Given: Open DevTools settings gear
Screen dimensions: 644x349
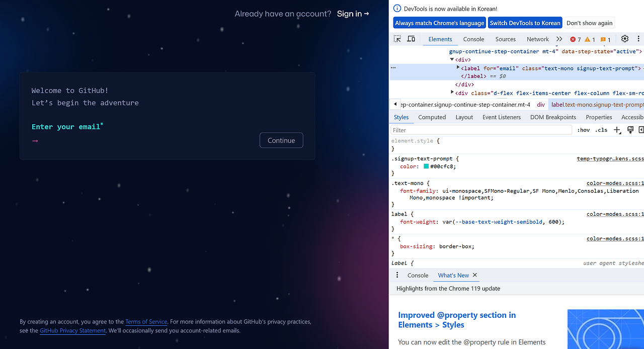Looking at the screenshot, I should coord(625,39).
